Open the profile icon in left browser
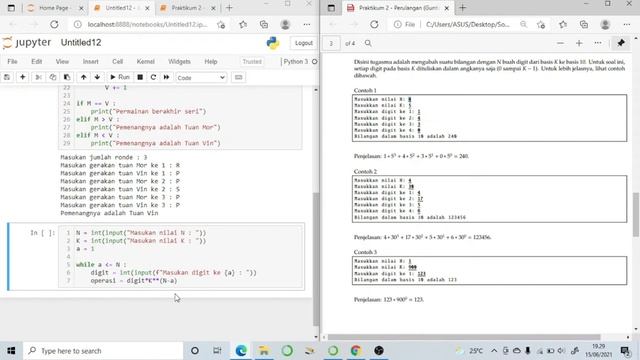 click(285, 24)
